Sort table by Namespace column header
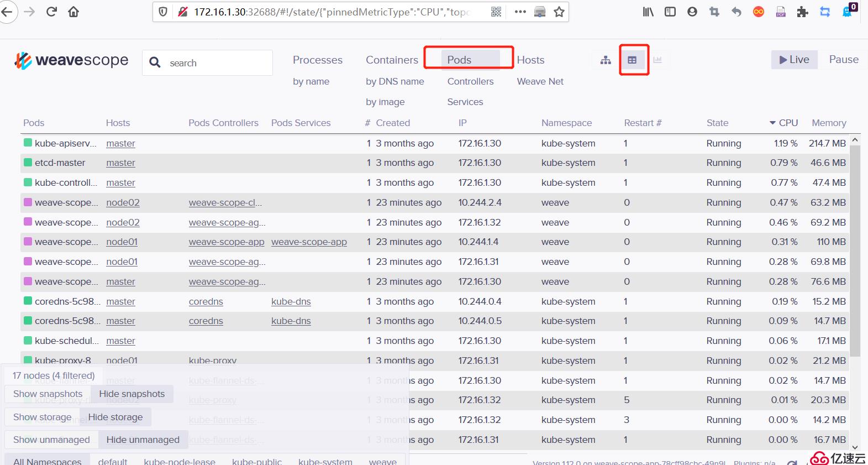This screenshot has height=465, width=868. point(566,123)
